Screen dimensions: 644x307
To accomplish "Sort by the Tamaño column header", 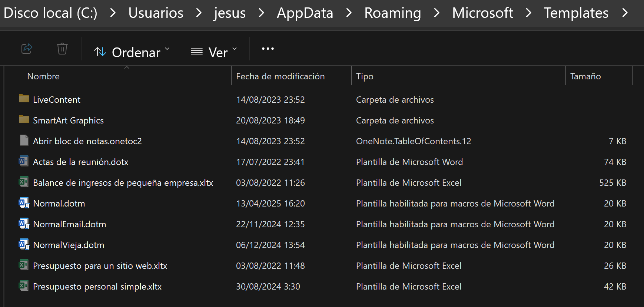I will click(x=585, y=76).
